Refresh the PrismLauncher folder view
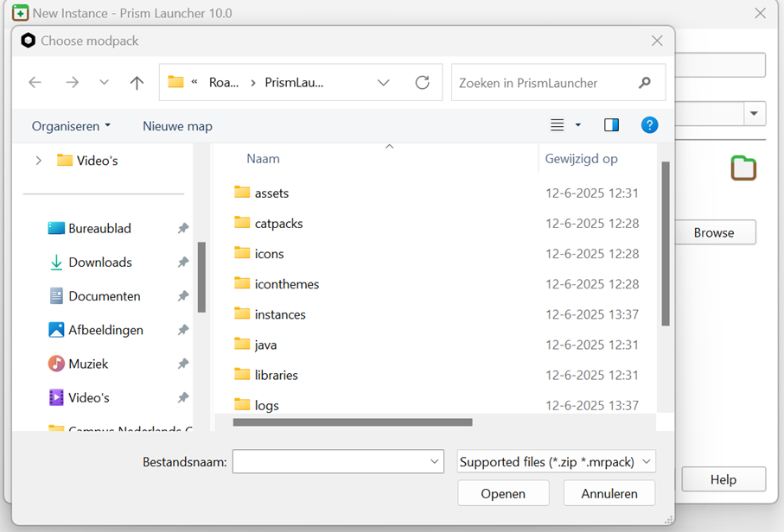Viewport: 784px width, 532px height. tap(423, 82)
